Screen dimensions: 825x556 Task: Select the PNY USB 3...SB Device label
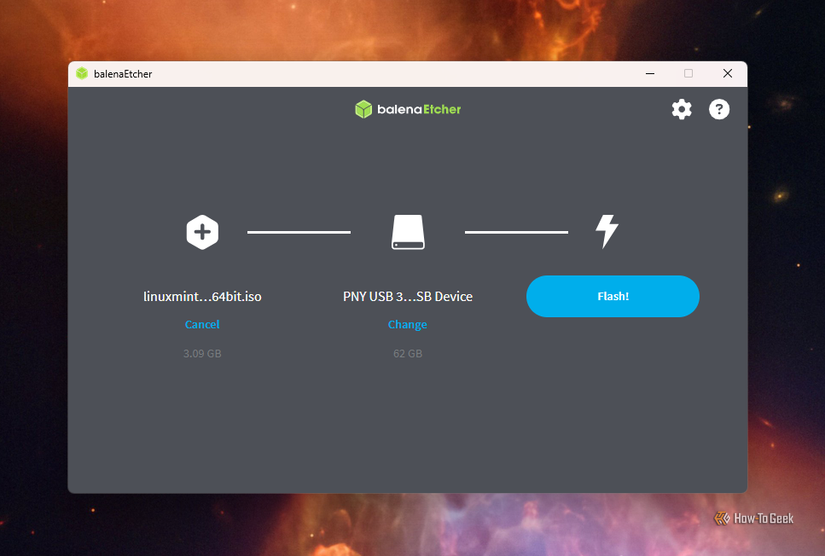click(408, 297)
